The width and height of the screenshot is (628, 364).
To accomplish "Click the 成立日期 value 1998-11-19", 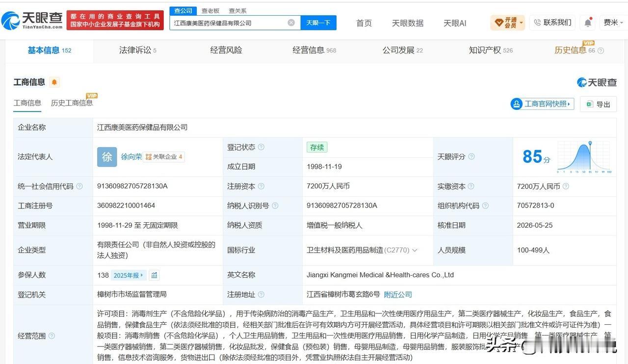I will (x=324, y=167).
